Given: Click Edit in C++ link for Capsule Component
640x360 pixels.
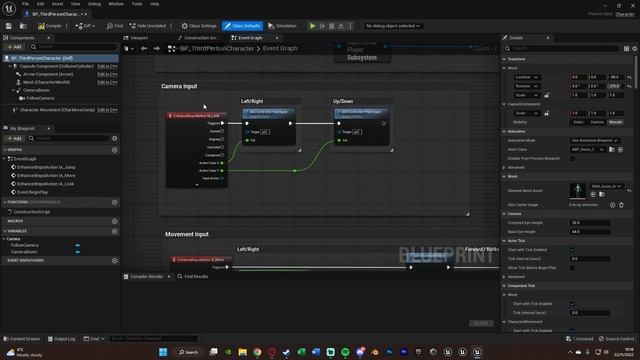Looking at the screenshot, I should (107, 66).
